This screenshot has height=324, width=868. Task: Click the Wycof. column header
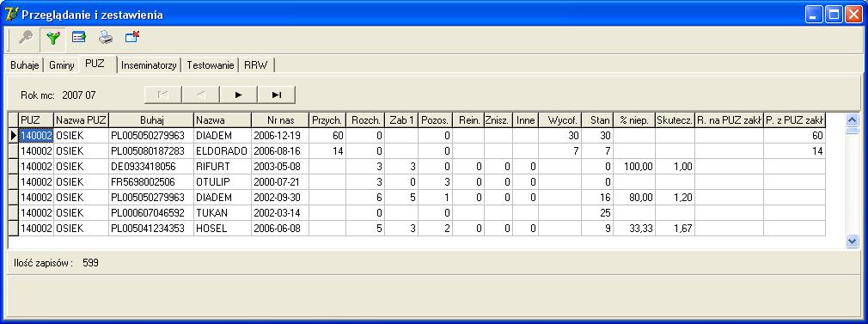point(560,119)
